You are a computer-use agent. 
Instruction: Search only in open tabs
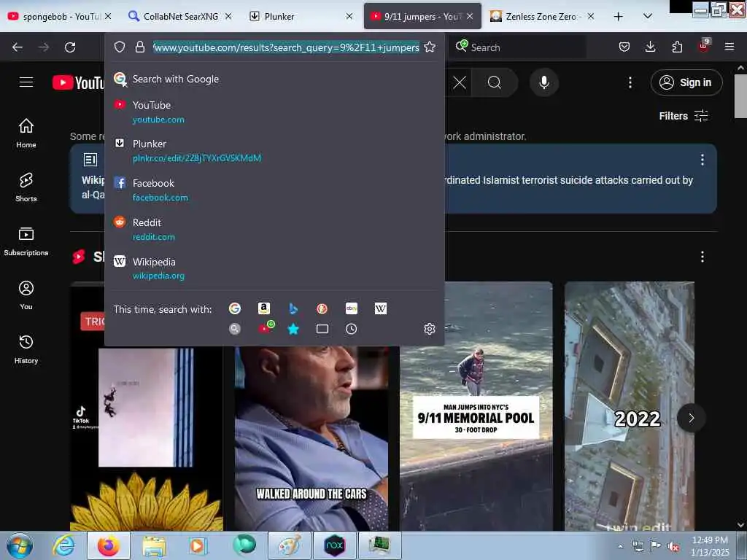click(322, 329)
